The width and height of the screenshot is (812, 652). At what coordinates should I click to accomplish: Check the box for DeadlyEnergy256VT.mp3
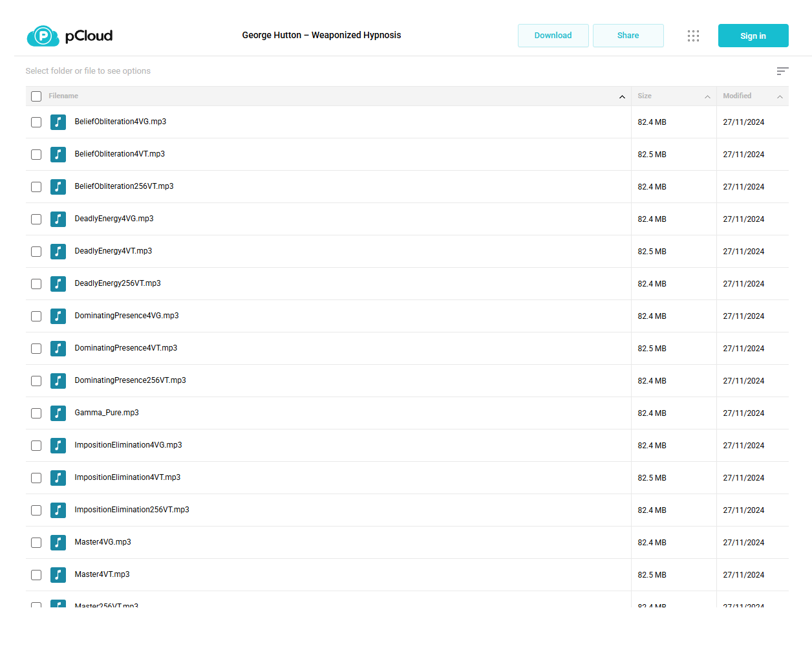pos(36,284)
